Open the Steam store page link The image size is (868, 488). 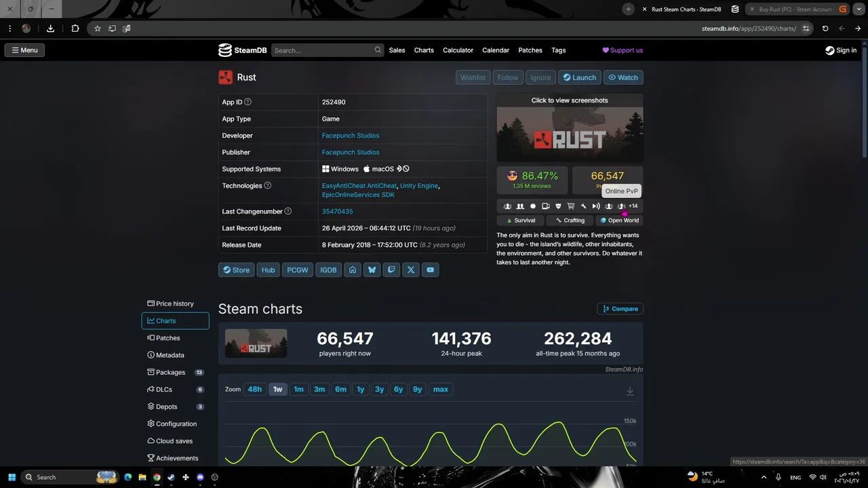coord(236,270)
